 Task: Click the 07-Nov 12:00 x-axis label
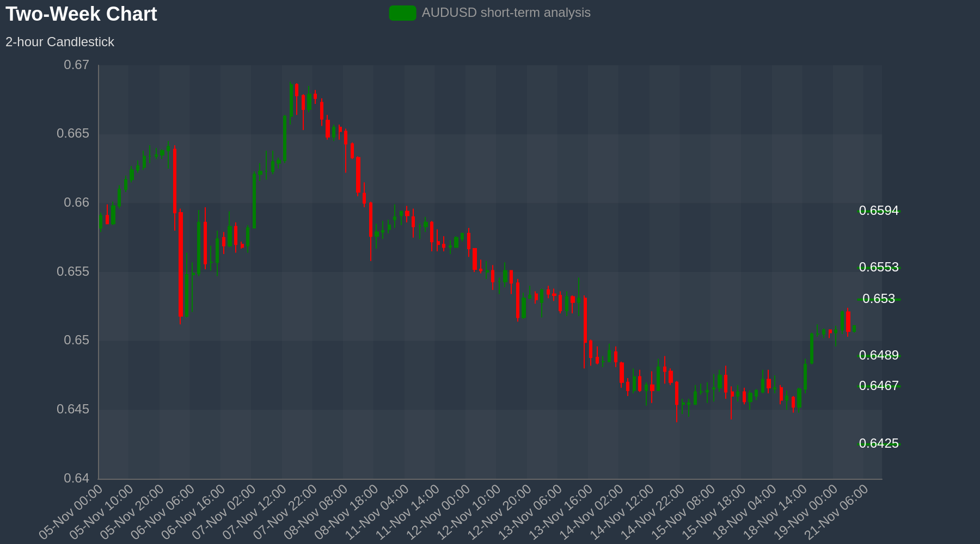click(x=254, y=512)
